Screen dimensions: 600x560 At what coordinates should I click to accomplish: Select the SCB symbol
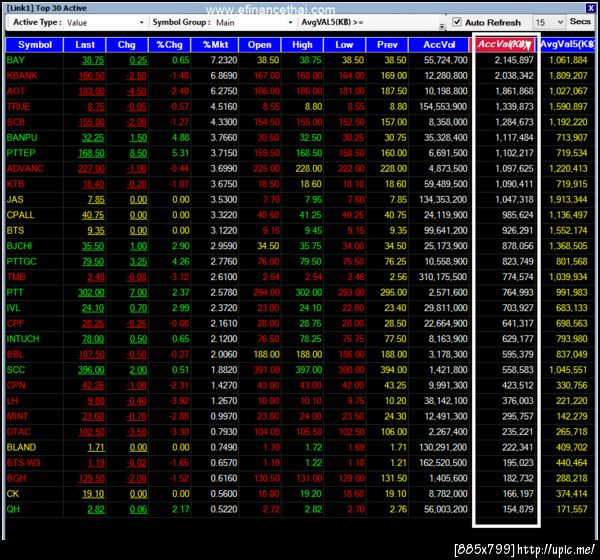click(16, 122)
